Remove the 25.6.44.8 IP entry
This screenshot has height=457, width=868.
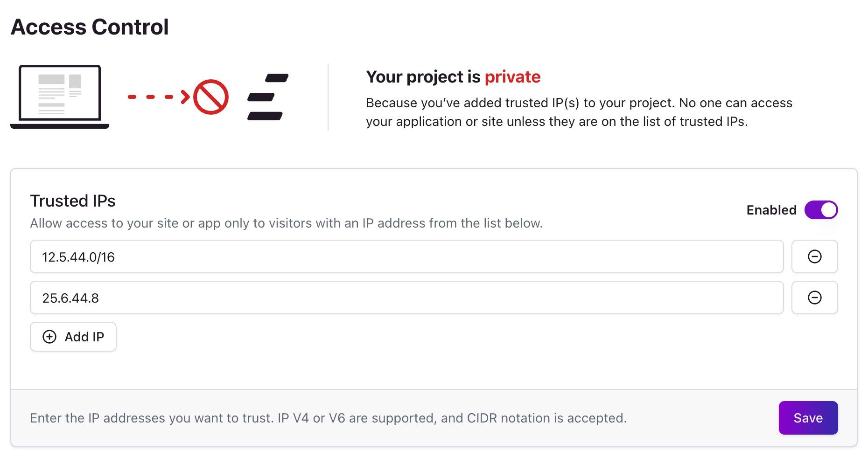click(814, 298)
